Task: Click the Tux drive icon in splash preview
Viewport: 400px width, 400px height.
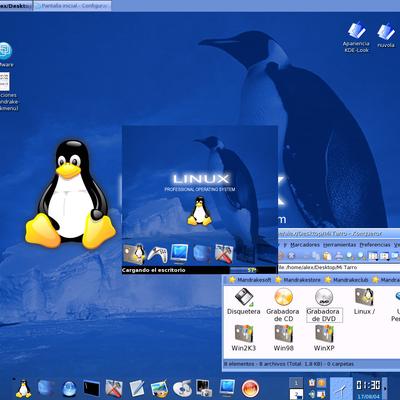Action: (135, 253)
